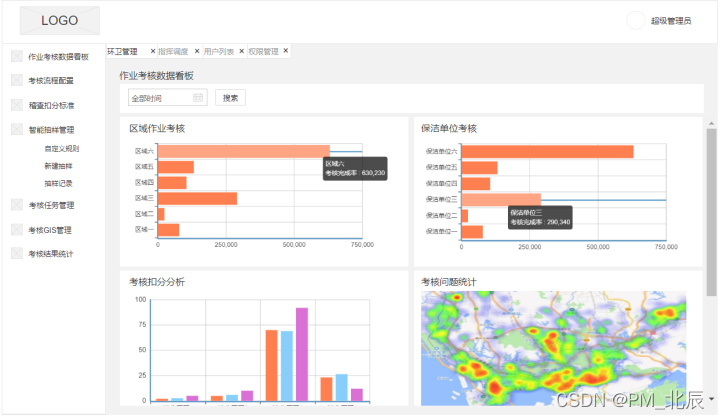The image size is (720, 419).
Task: Click the 保洁单位四 bar
Action: pyautogui.click(x=476, y=184)
